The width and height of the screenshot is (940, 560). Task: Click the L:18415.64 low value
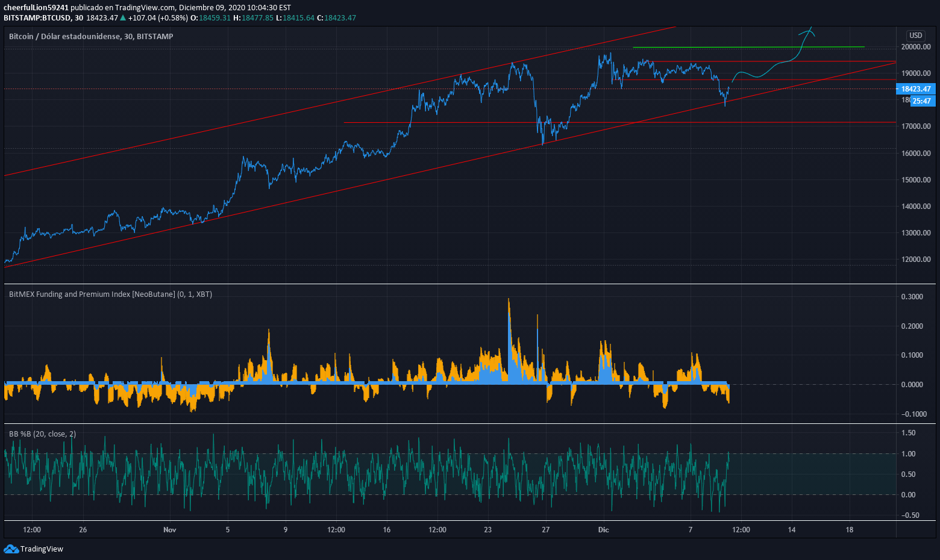295,18
